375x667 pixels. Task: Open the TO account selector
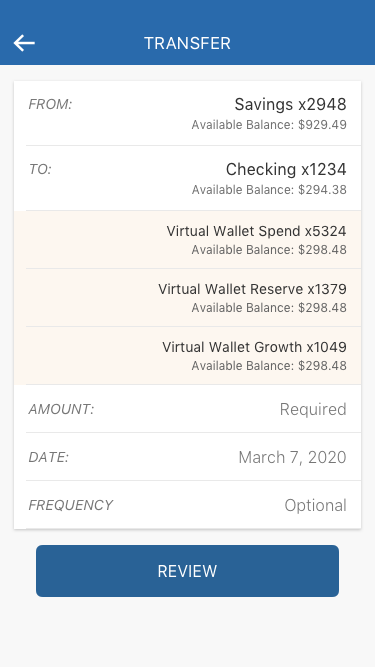188,179
